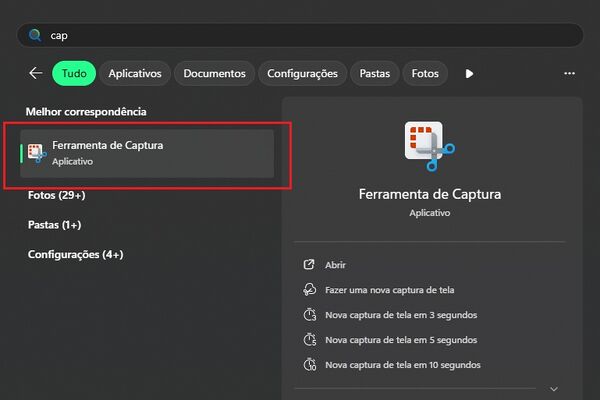Select the Fotos filter tab

click(x=425, y=73)
